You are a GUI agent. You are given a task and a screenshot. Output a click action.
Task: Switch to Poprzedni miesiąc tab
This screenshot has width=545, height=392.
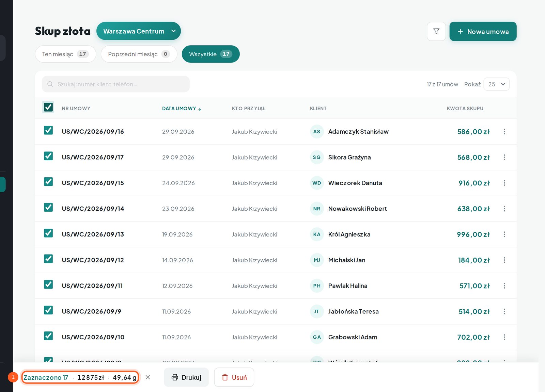tap(139, 54)
